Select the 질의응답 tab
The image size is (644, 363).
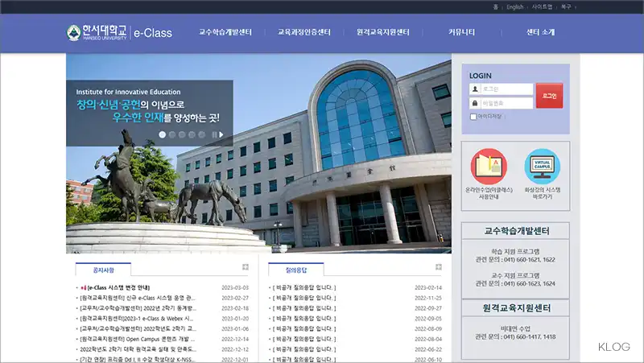point(296,270)
